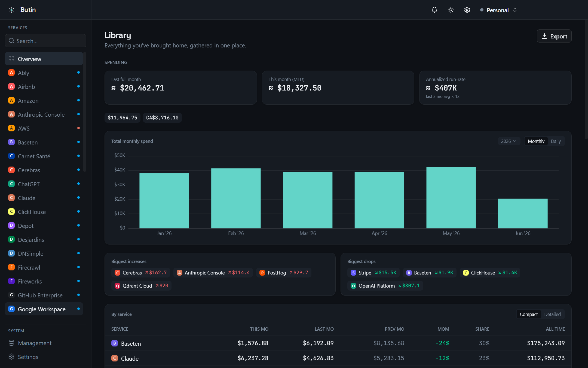Open Cerebras sidebar icon
588x368 pixels.
(x=11, y=170)
